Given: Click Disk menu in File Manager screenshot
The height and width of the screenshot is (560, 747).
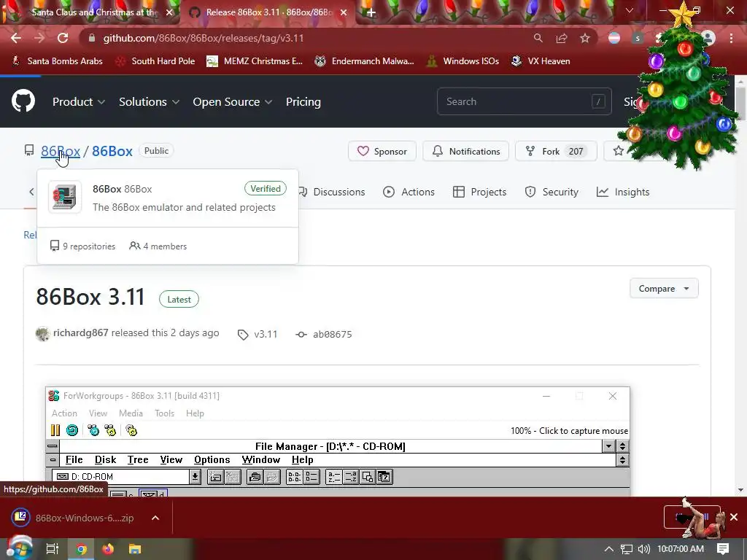Looking at the screenshot, I should point(105,460).
